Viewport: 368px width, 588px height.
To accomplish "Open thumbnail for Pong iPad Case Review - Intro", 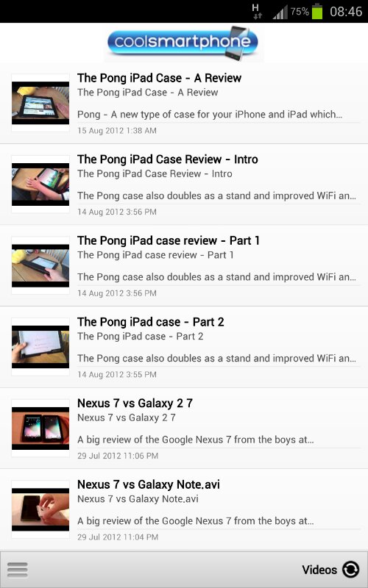I will pos(40,184).
